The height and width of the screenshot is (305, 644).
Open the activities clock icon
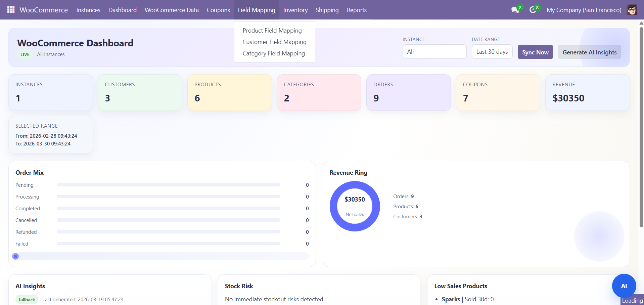(533, 10)
